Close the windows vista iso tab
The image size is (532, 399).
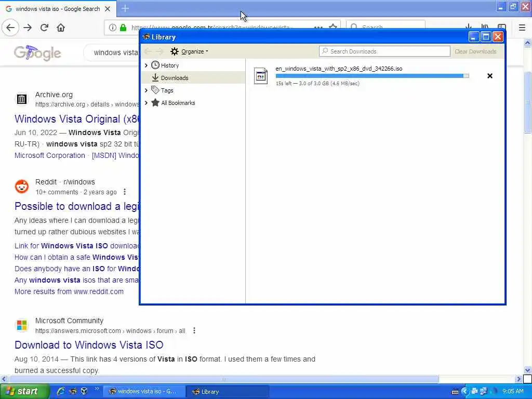click(108, 9)
